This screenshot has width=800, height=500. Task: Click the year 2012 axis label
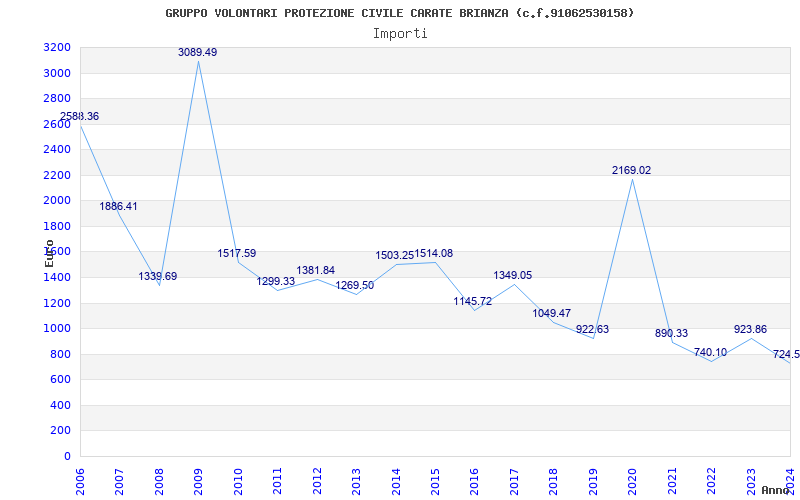[317, 482]
